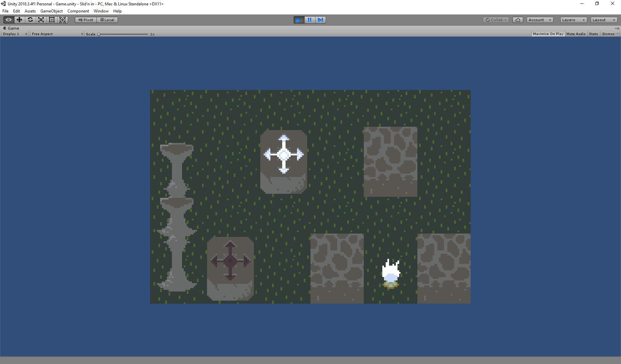Toggle Mute Audio in Game view
Image resolution: width=621 pixels, height=364 pixels.
[x=576, y=34]
